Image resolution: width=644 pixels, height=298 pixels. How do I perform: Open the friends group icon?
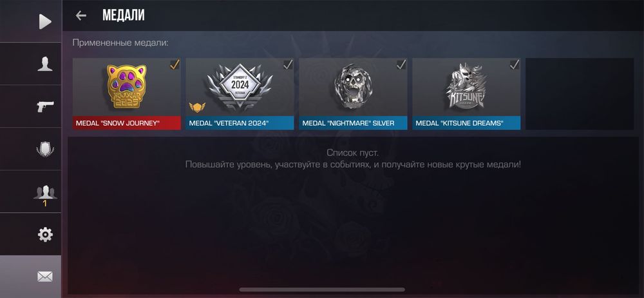coord(45,192)
